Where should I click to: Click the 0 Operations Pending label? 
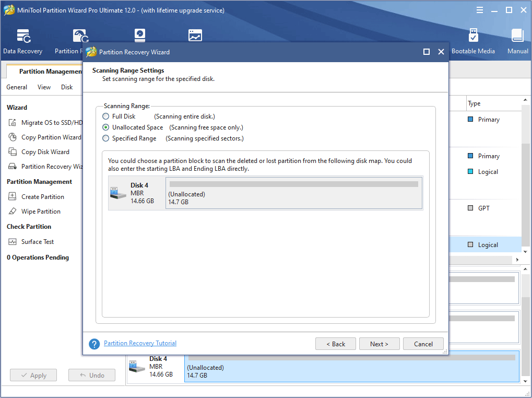coord(38,257)
